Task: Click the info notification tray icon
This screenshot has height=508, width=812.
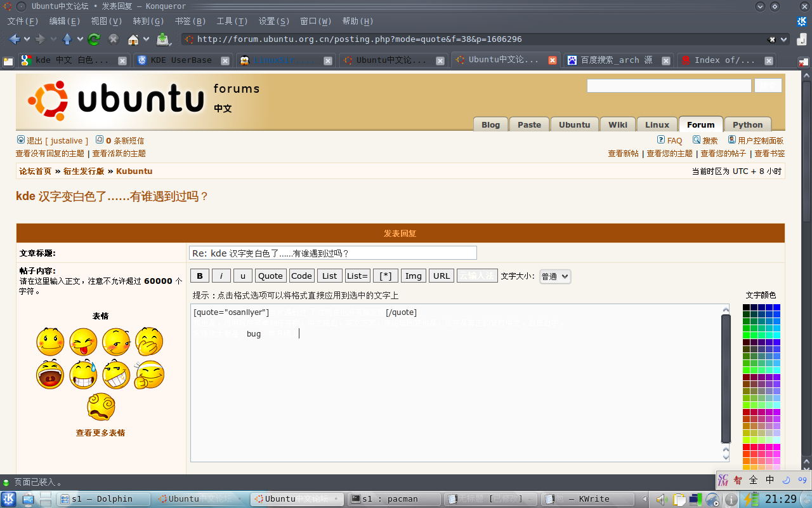Action: coord(731,500)
